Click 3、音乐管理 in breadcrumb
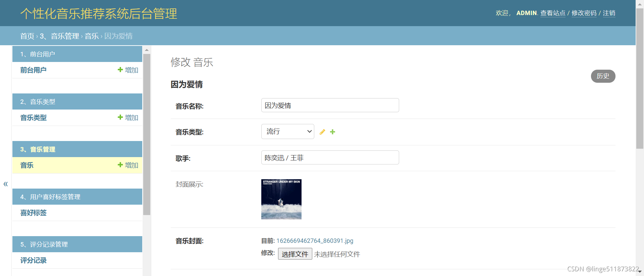The height and width of the screenshot is (276, 644). tap(59, 36)
